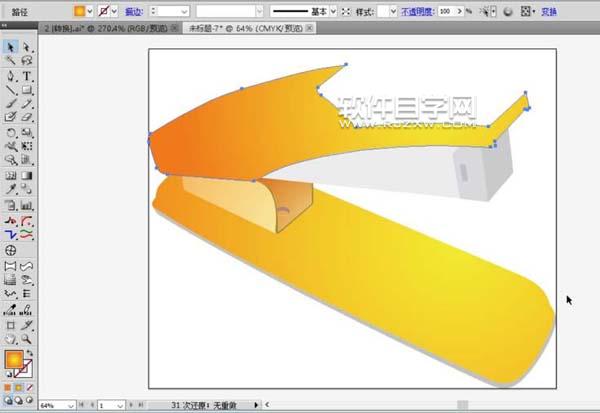Open the 变换 transform link

click(549, 12)
